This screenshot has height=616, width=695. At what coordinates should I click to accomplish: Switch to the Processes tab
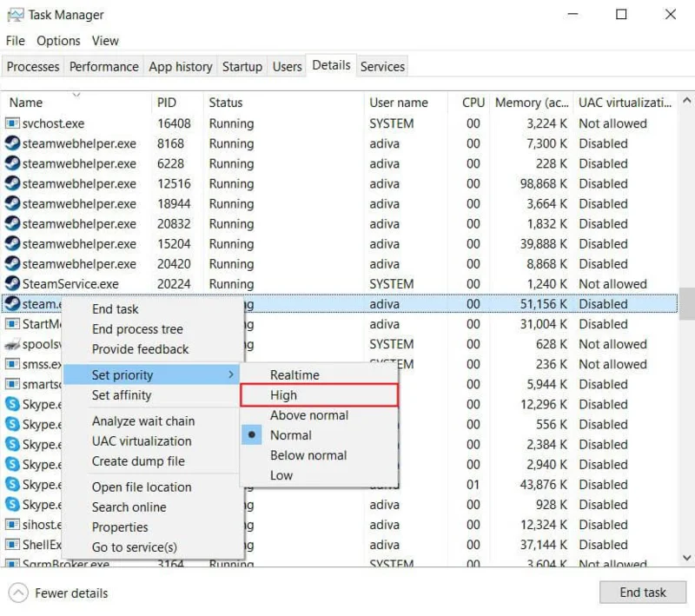33,67
